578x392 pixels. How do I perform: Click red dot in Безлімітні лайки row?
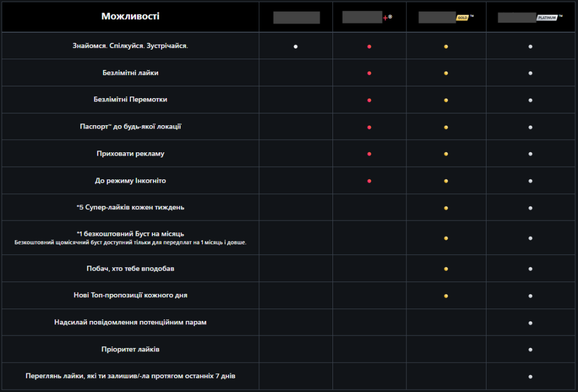coord(369,73)
